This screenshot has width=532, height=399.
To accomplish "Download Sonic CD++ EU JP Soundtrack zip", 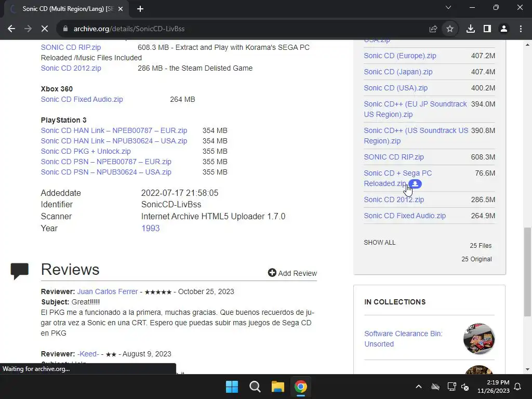I will [415, 109].
